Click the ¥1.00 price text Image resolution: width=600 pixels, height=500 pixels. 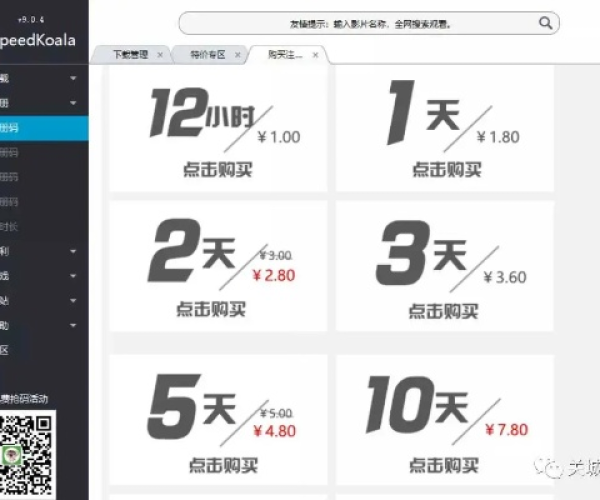click(279, 137)
